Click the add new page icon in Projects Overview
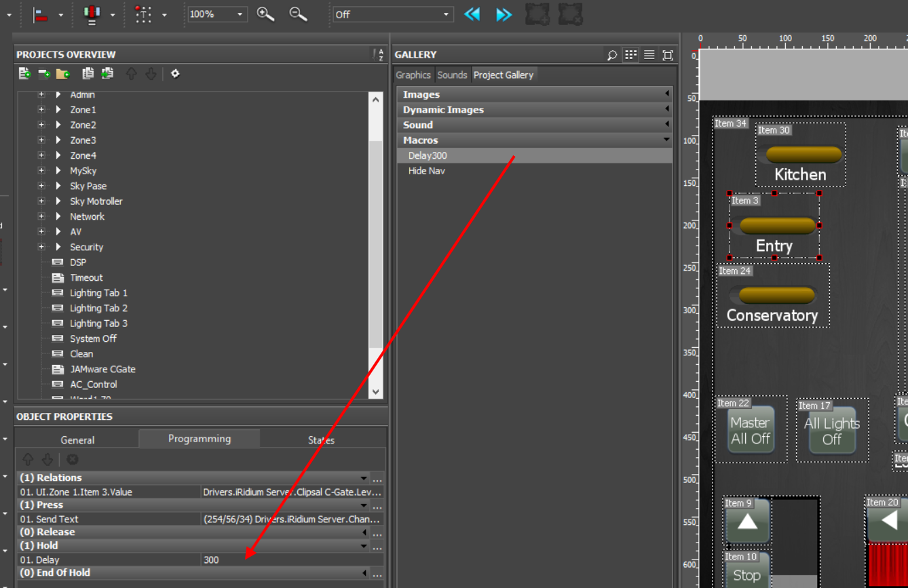The width and height of the screenshot is (908, 588). pyautogui.click(x=25, y=74)
